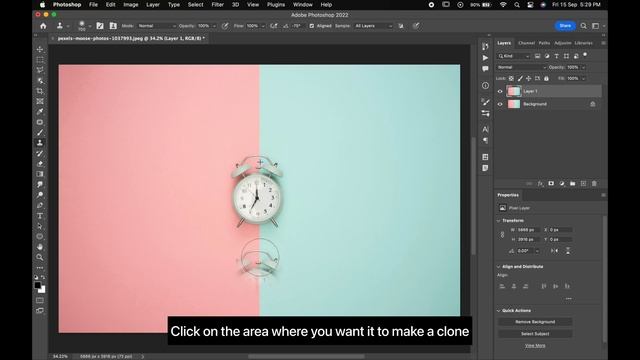Toggle the Aligned checkbox

(312, 26)
